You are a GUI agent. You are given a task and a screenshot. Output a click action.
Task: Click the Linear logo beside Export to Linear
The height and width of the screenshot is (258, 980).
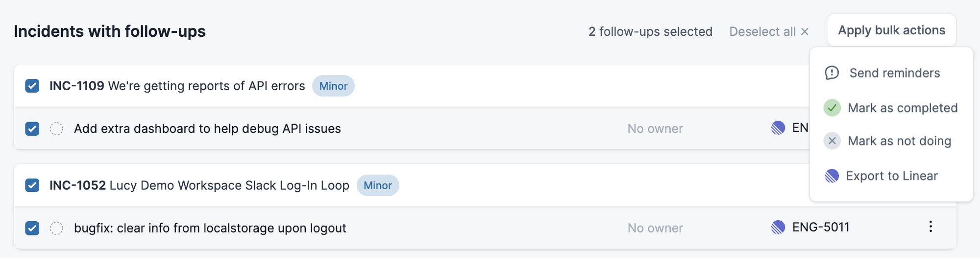coord(832,176)
